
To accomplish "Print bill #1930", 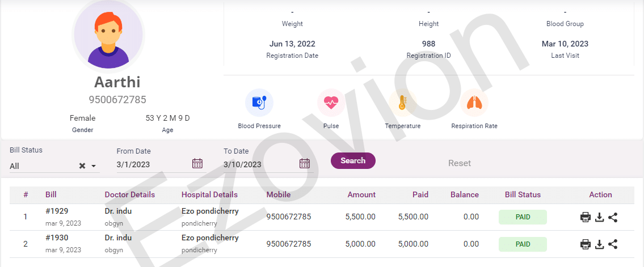I will [586, 244].
